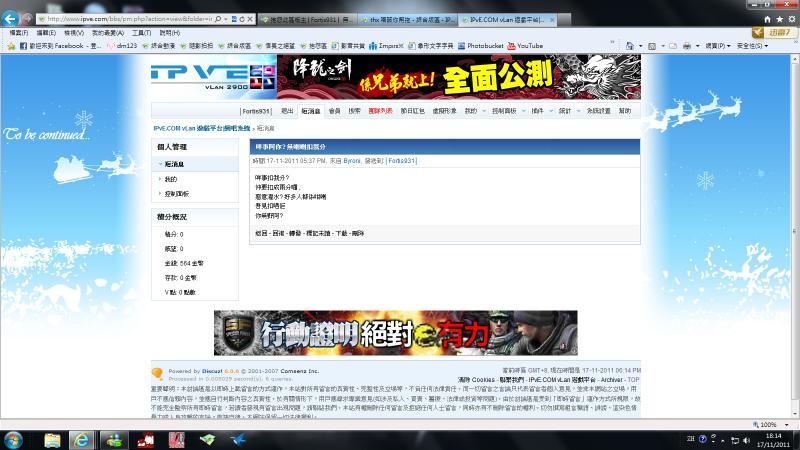The width and height of the screenshot is (800, 450).
Task: Open the 編輯(E) menu
Action: [x=46, y=33]
